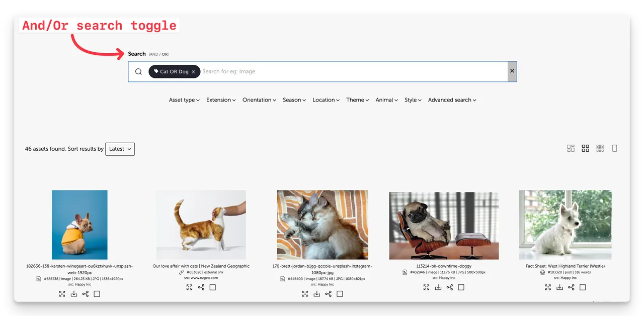The width and height of the screenshot is (644, 316).
Task: Open the Animal filter dropdown
Action: (386, 100)
